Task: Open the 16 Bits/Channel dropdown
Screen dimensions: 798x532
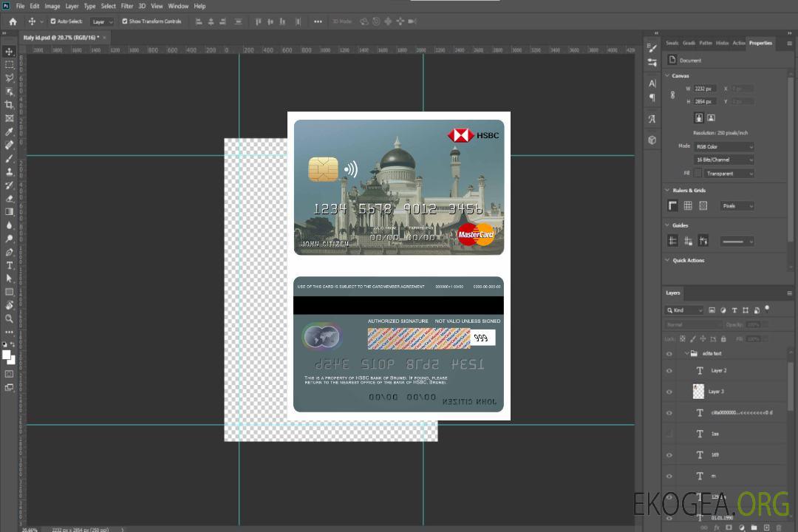Action: (x=723, y=160)
